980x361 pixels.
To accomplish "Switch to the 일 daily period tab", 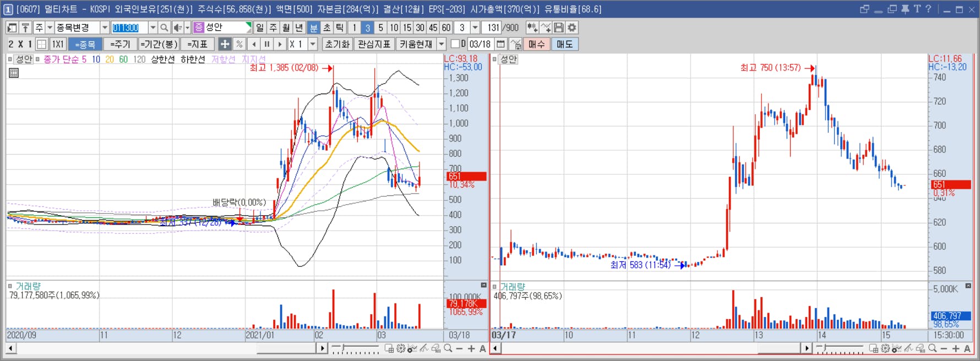I will (x=260, y=28).
